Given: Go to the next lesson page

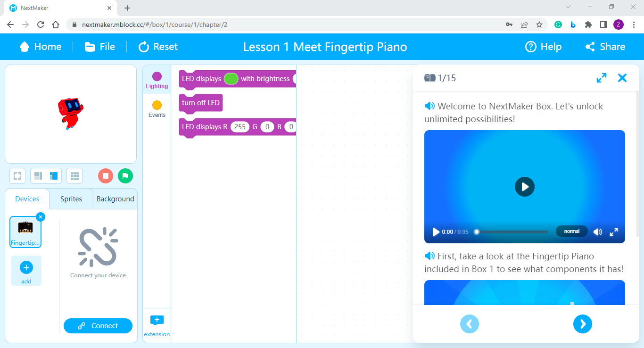Looking at the screenshot, I should coord(583,324).
